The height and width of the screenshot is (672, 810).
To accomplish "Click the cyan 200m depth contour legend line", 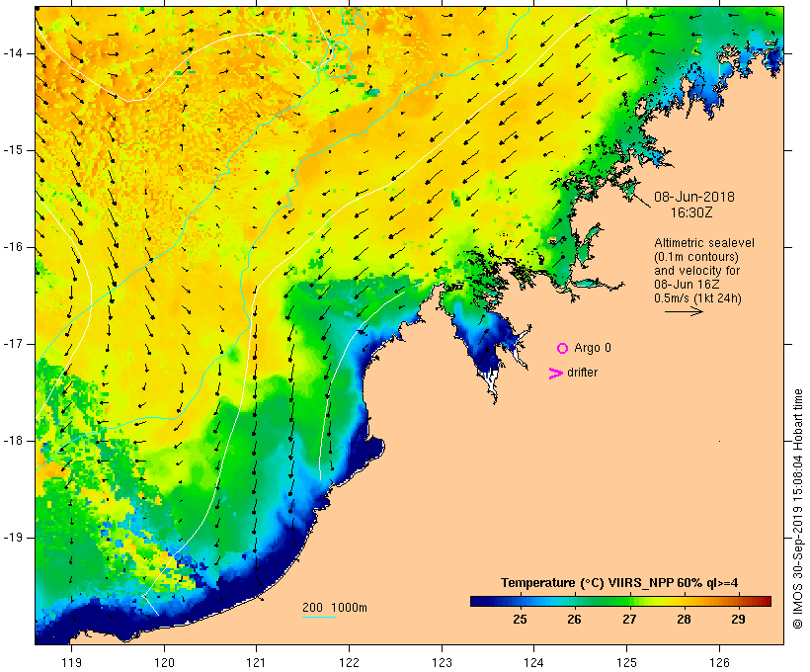I will tap(319, 617).
